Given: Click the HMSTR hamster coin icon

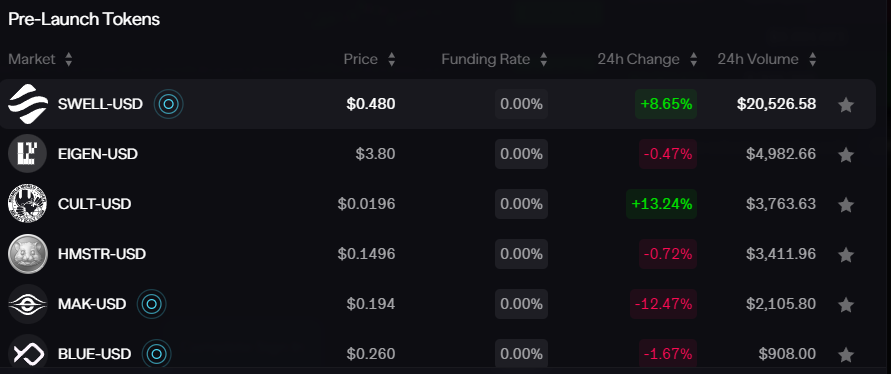Looking at the screenshot, I should click(x=27, y=254).
